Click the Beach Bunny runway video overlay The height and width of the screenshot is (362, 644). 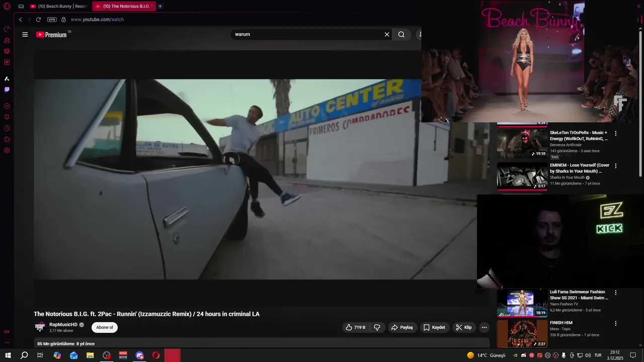click(532, 61)
